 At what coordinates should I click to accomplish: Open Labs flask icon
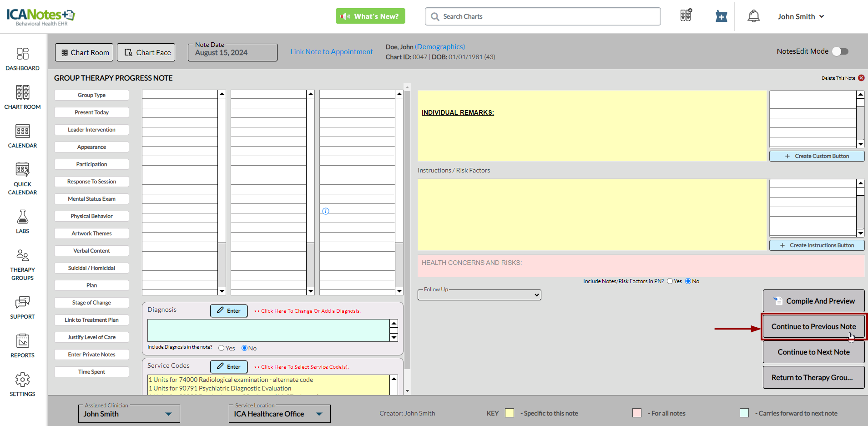click(x=22, y=217)
